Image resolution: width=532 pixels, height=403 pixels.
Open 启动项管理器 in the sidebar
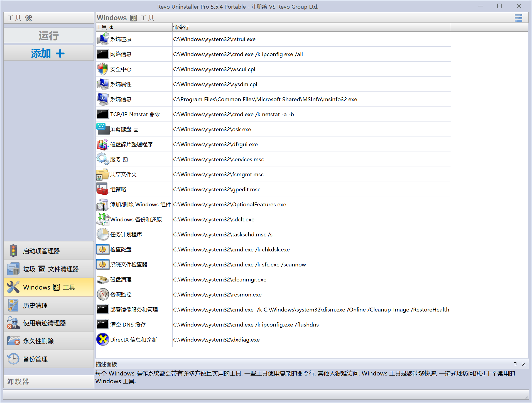pyautogui.click(x=49, y=251)
